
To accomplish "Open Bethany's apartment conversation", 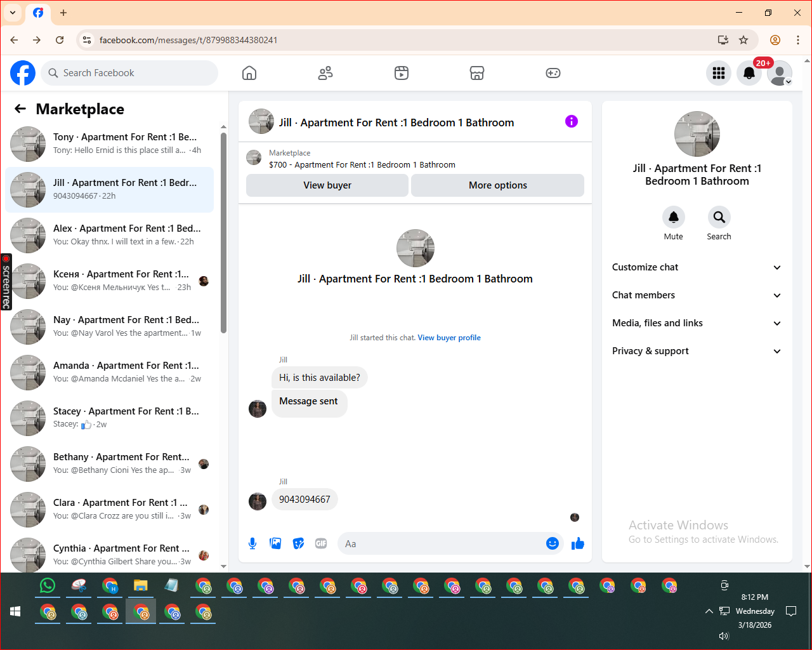I will tap(109, 464).
